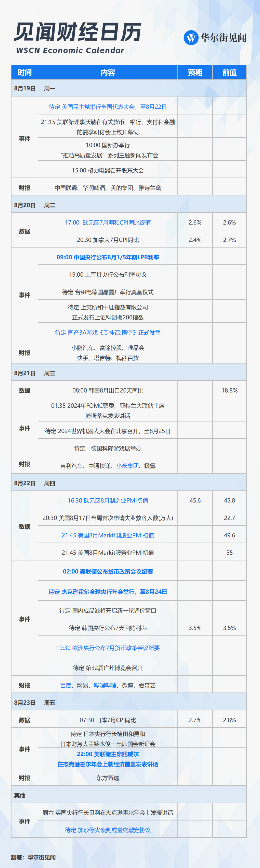Click the 小米集团 earnings link
Image resolution: width=260 pixels, height=868 pixels.
[127, 466]
